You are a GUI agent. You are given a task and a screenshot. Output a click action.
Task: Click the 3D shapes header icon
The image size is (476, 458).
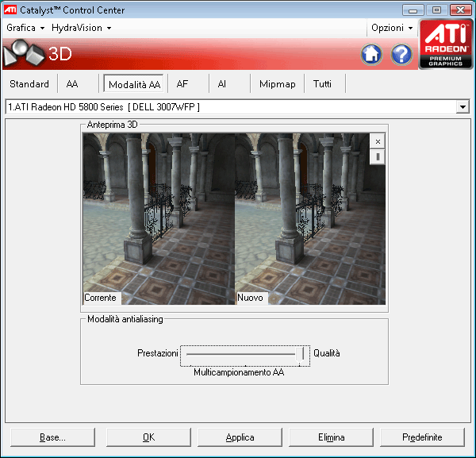[24, 53]
